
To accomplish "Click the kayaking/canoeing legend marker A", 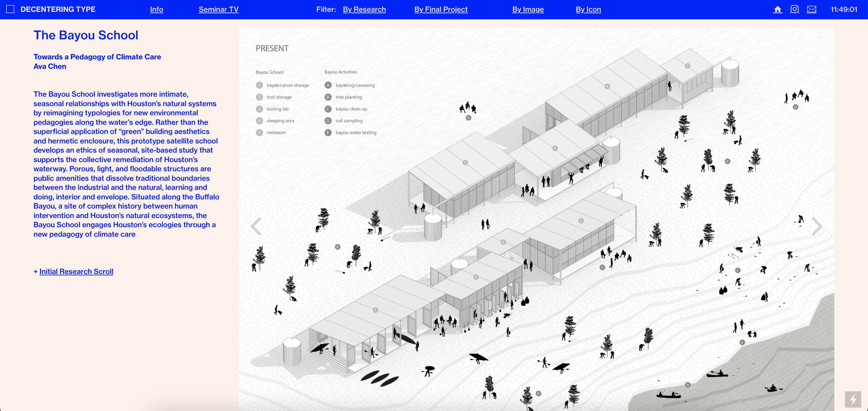I will pyautogui.click(x=328, y=85).
